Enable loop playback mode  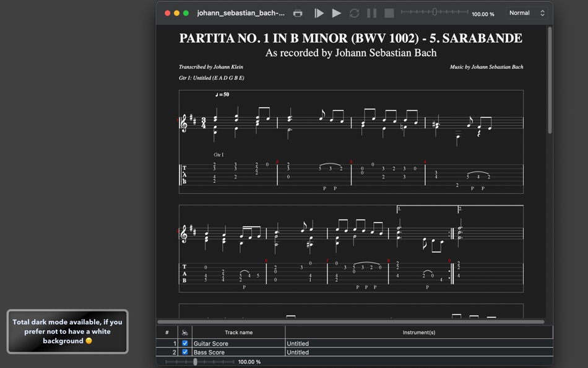[354, 12]
